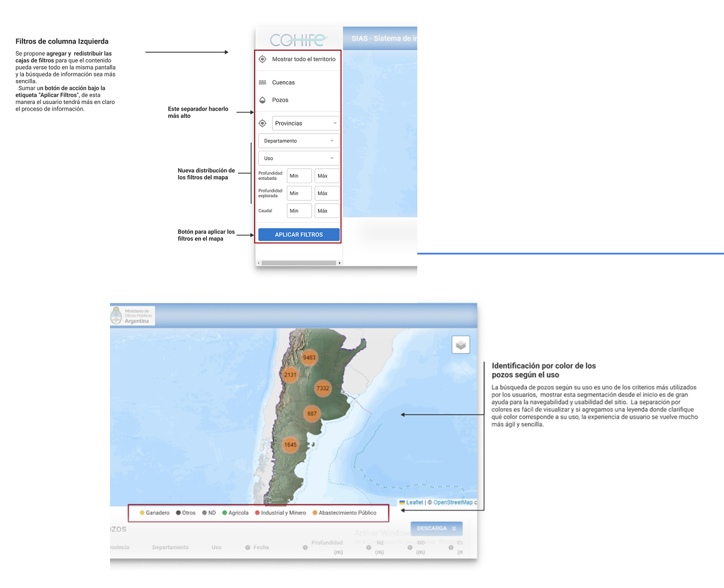Expand the Provincias dropdown
This screenshot has height=588, width=724.
point(306,123)
